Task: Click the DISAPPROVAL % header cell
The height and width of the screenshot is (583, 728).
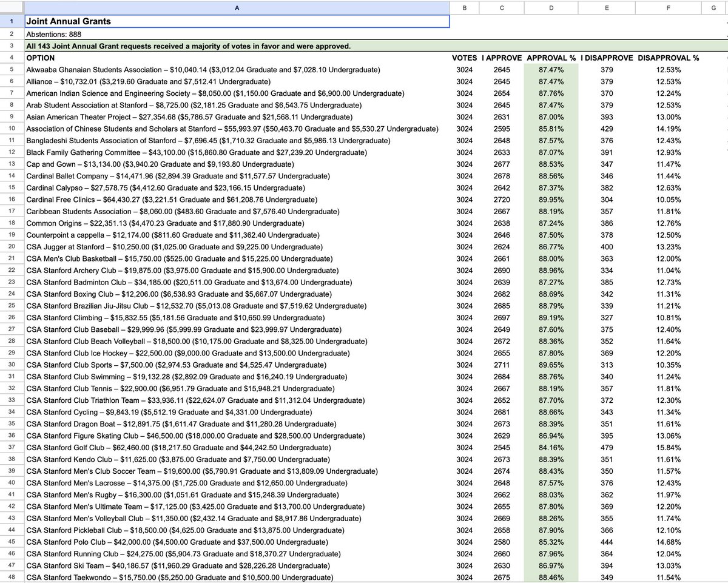Action: (x=669, y=58)
